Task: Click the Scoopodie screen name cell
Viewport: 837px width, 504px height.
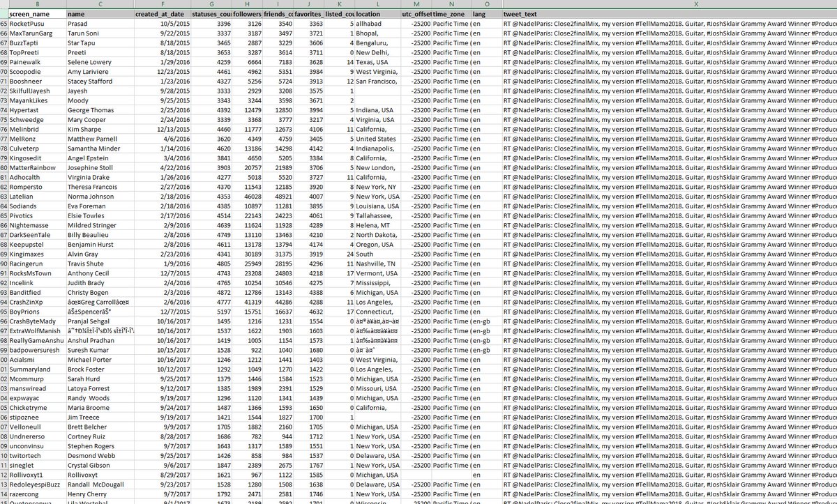Action: coord(37,71)
